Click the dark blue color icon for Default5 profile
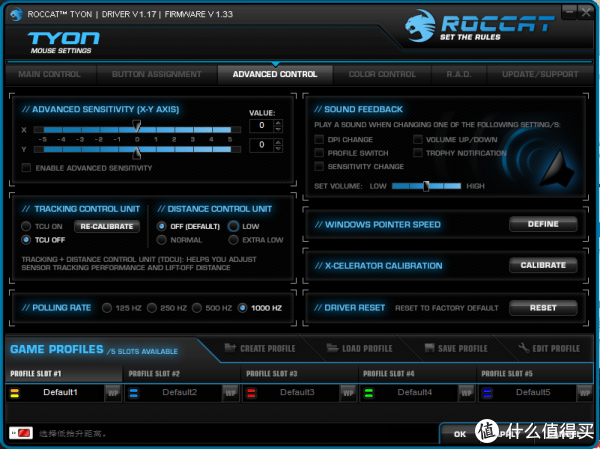 [487, 393]
